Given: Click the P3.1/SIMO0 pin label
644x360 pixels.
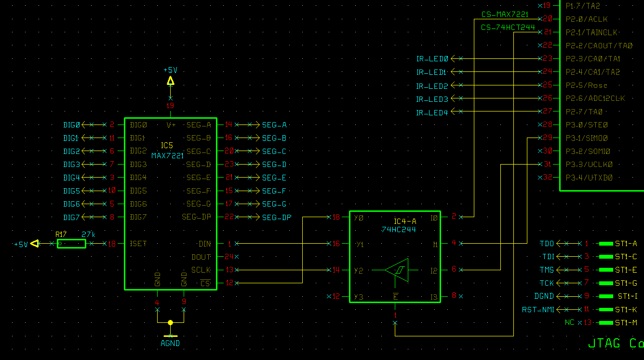Looking at the screenshot, I should tap(587, 138).
